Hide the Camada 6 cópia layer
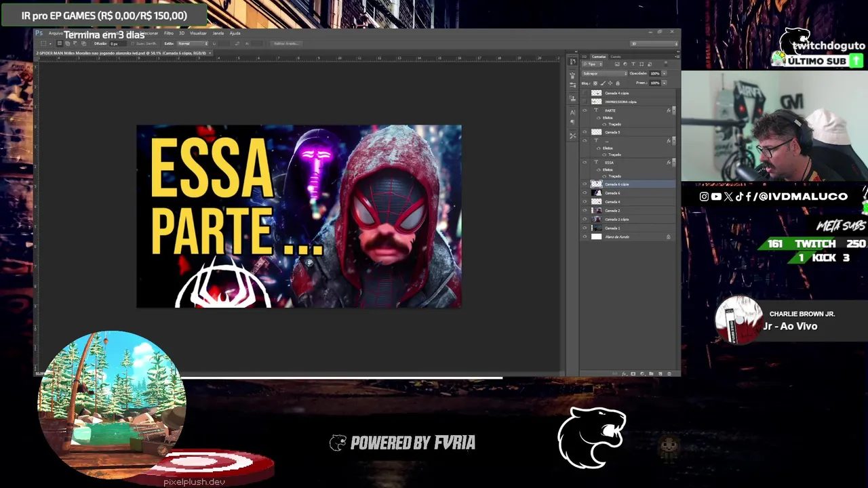Image resolution: width=868 pixels, height=488 pixels. [x=585, y=184]
